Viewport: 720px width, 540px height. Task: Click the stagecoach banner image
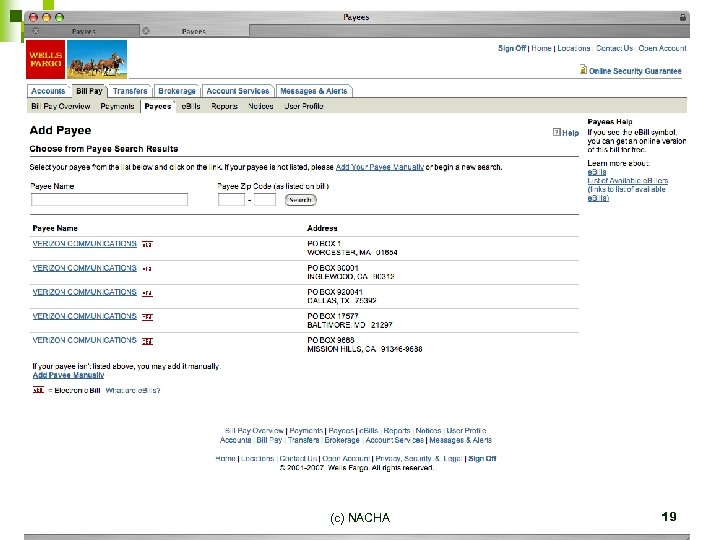tap(97, 59)
